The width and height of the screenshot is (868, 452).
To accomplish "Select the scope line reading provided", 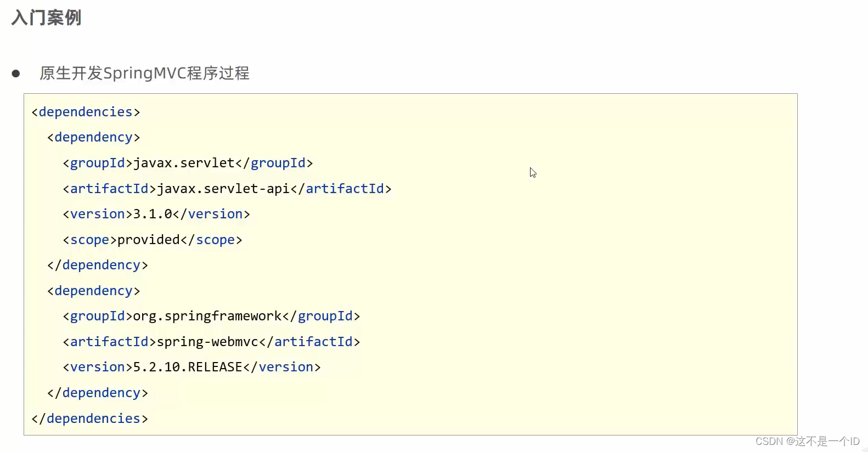I will [153, 240].
